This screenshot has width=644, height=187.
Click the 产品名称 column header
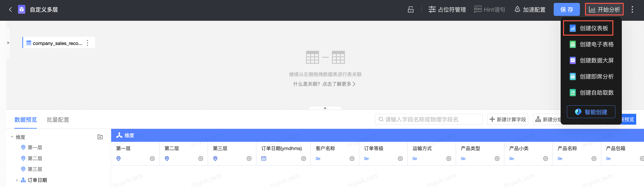pyautogui.click(x=567, y=148)
